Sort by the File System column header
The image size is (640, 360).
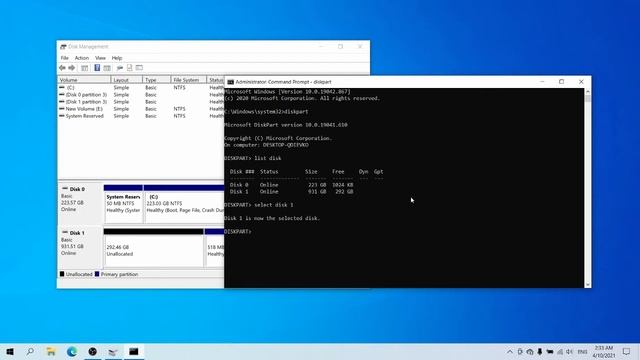tap(189, 80)
